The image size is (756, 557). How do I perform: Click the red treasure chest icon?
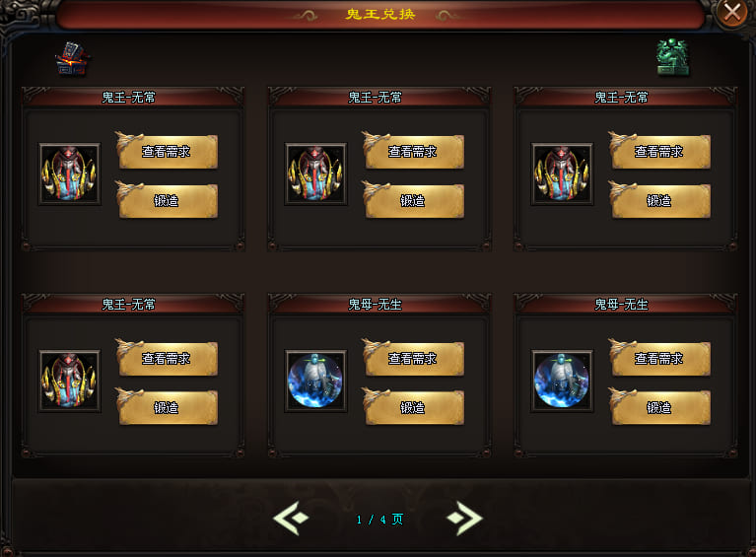71,59
